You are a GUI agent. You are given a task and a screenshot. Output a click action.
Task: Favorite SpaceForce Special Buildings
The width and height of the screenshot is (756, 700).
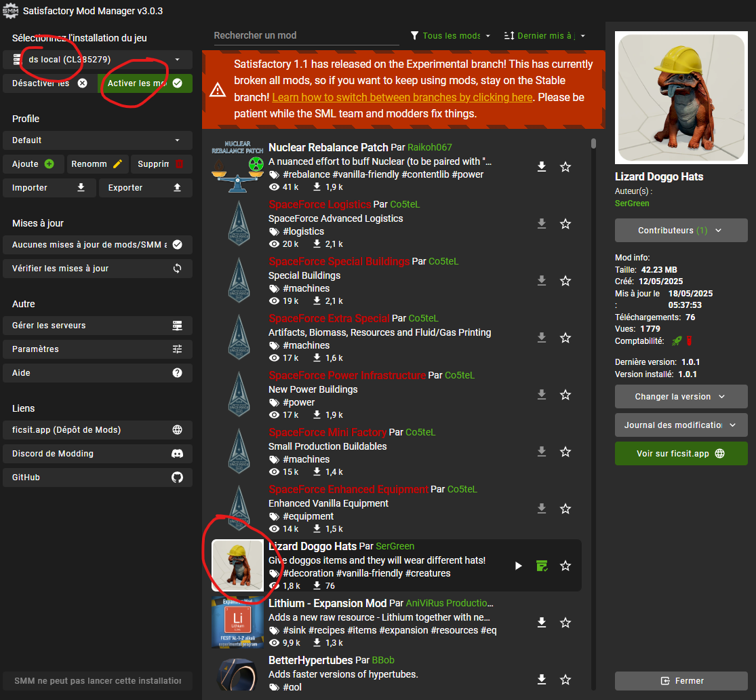pos(565,281)
